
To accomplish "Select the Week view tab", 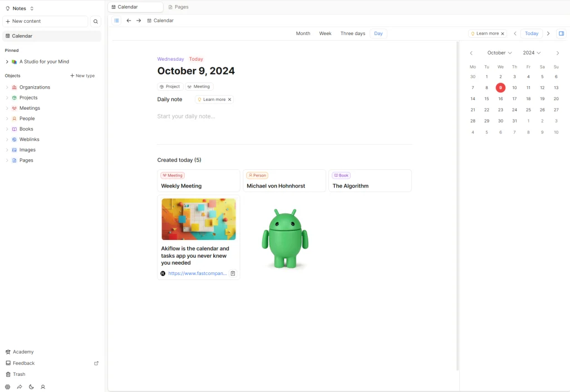I will click(x=325, y=33).
